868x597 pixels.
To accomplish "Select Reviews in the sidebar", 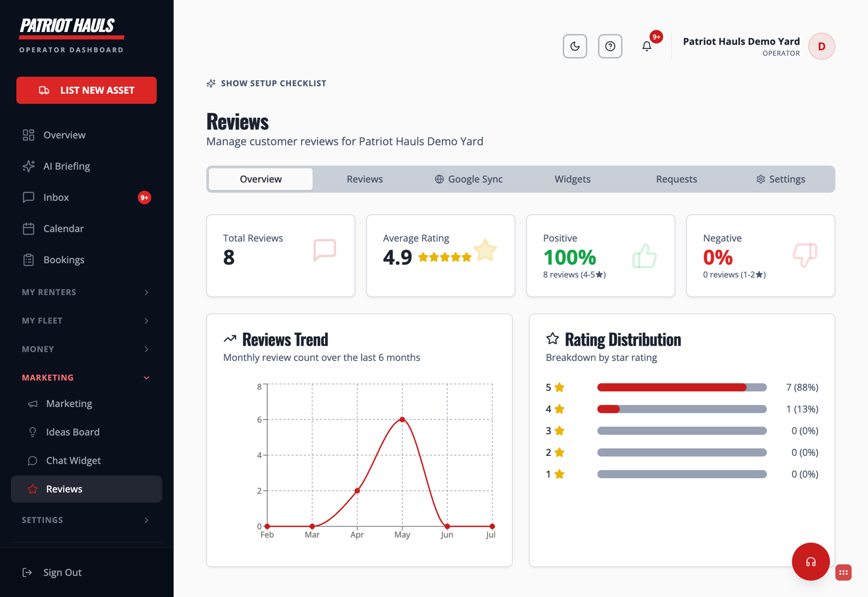I will coord(87,489).
